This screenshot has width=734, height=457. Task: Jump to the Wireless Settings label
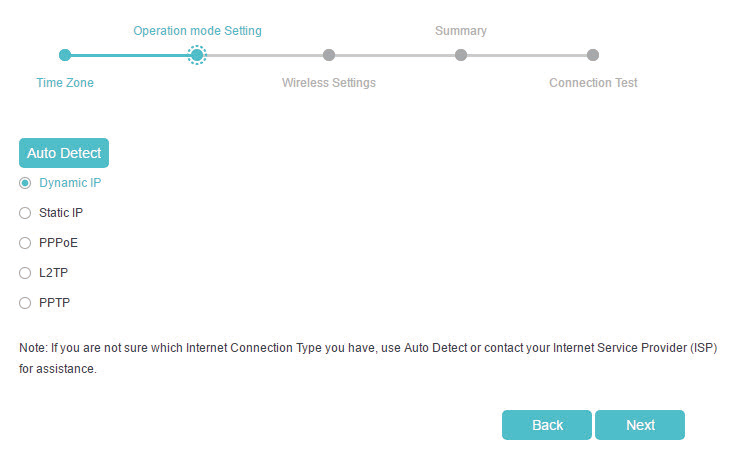click(329, 83)
